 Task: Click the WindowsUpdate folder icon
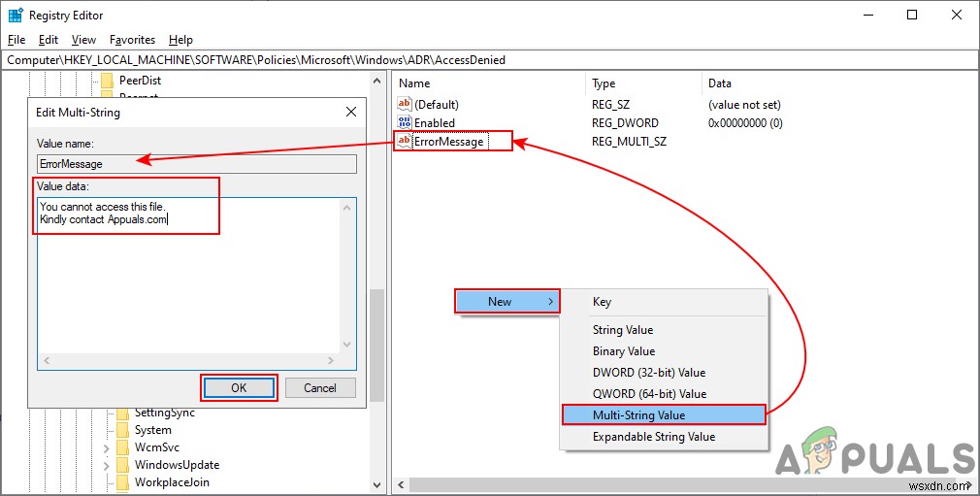pyautogui.click(x=122, y=465)
